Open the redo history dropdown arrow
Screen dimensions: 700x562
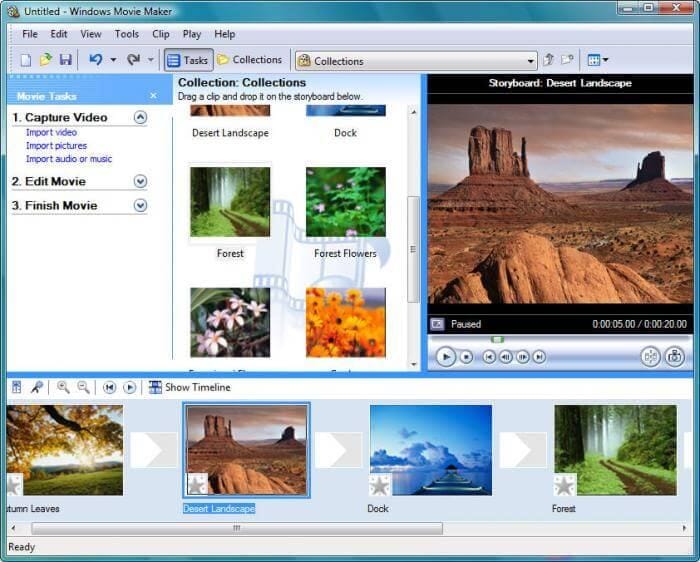(151, 60)
